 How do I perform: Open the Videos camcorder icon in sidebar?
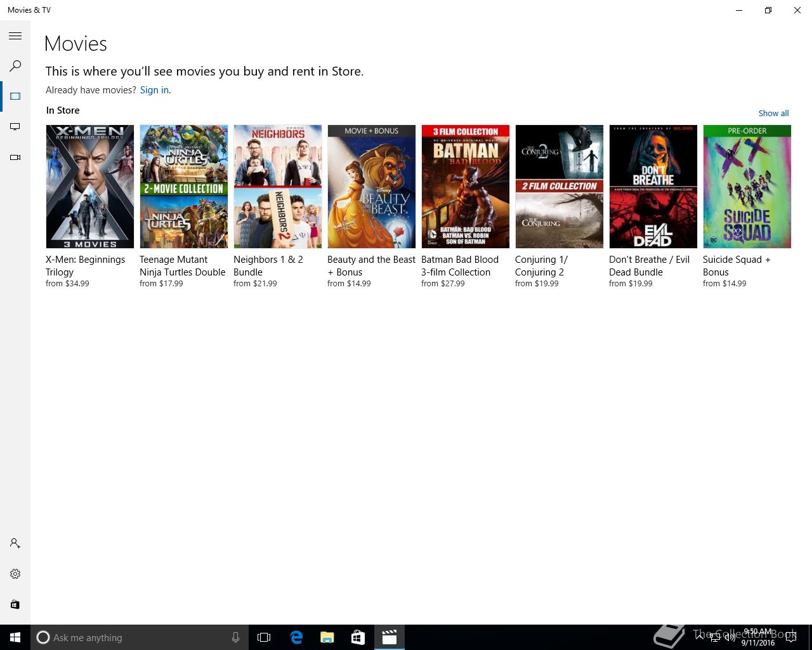click(x=15, y=157)
